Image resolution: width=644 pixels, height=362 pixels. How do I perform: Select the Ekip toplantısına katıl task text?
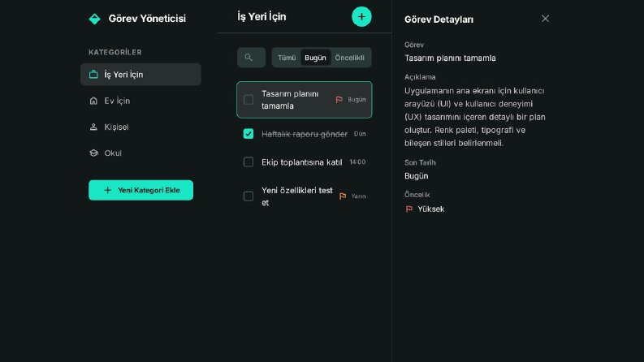coord(302,162)
